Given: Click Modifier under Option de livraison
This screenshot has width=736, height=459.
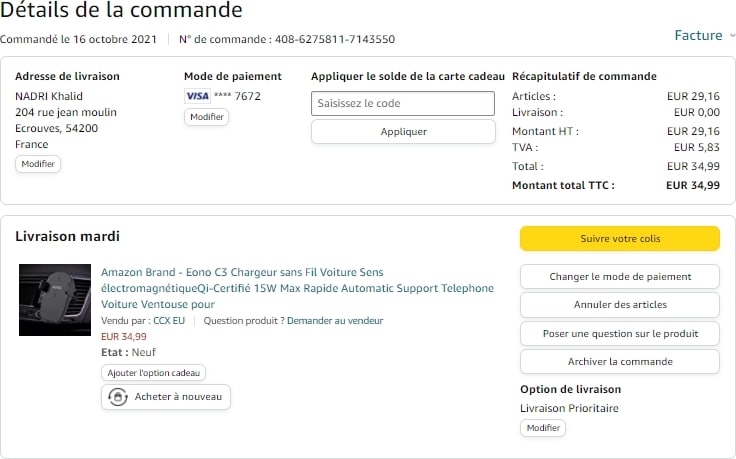Looking at the screenshot, I should [543, 428].
